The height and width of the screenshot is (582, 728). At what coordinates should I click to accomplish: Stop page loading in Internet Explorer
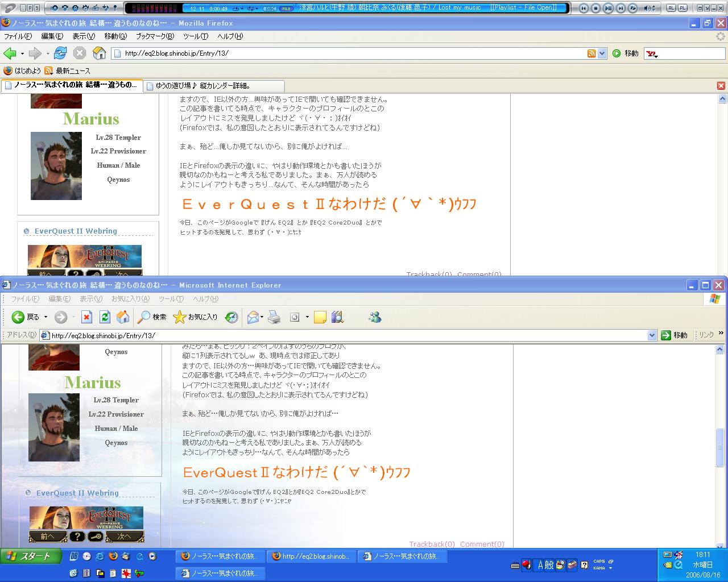pos(86,317)
